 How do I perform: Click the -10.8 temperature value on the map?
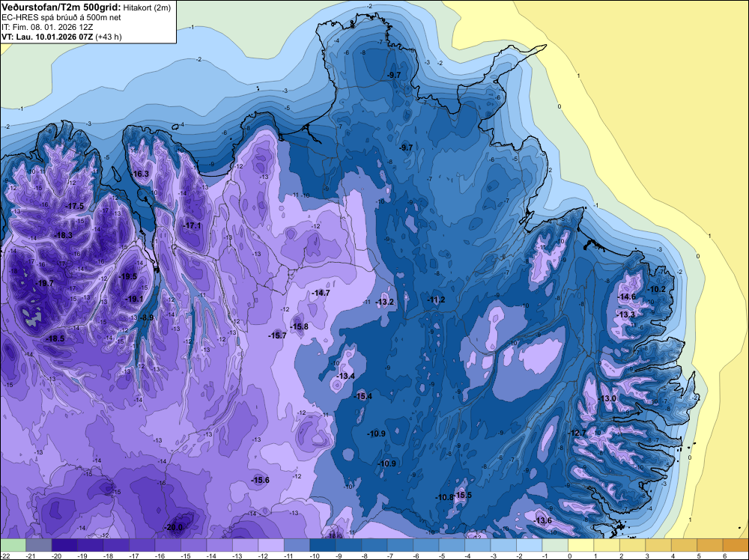444,497
